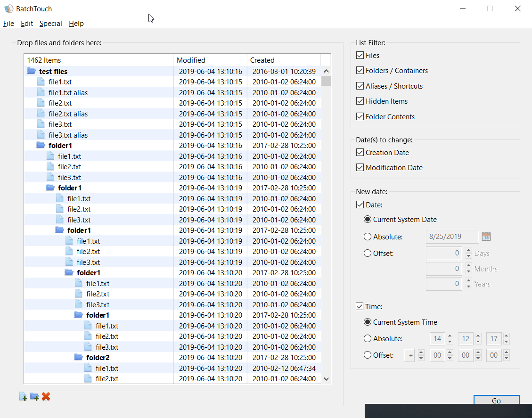Screen dimensions: 532x418
Task: Click the BatchTouch app icon in title bar
Action: coord(8,8)
